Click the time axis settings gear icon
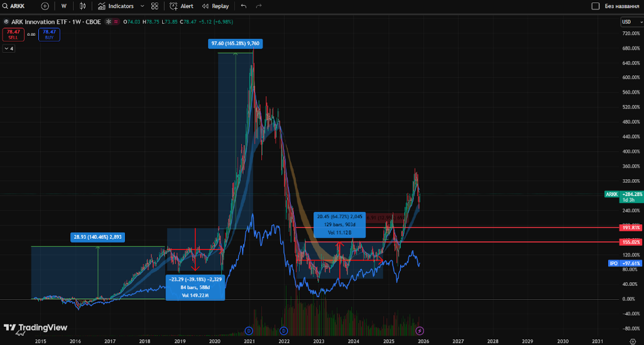 (632, 341)
